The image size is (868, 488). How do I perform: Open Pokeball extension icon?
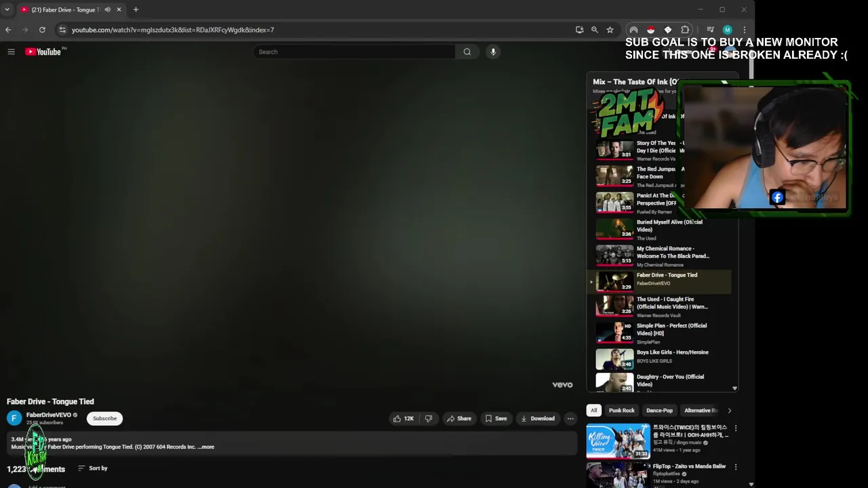point(650,30)
